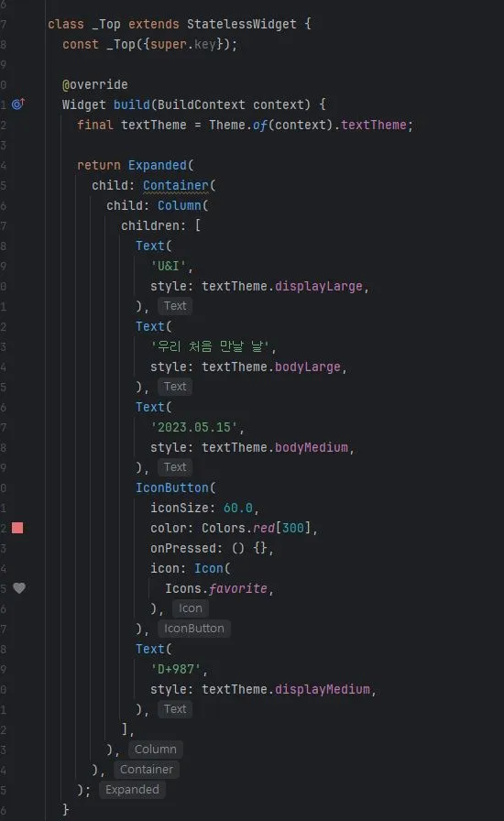Click the IconButton widget constructor

(x=172, y=488)
